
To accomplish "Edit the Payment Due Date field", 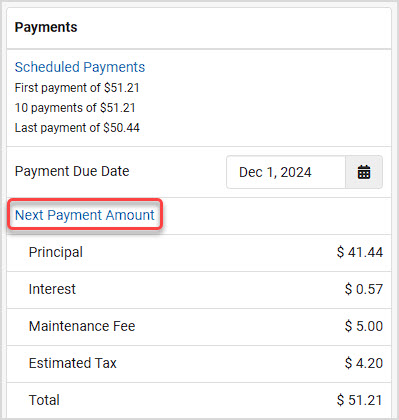I will pyautogui.click(x=286, y=172).
